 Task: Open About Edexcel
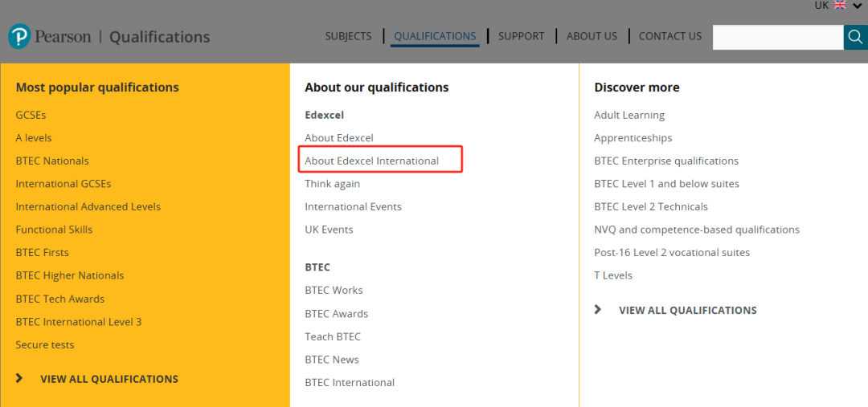pos(339,138)
